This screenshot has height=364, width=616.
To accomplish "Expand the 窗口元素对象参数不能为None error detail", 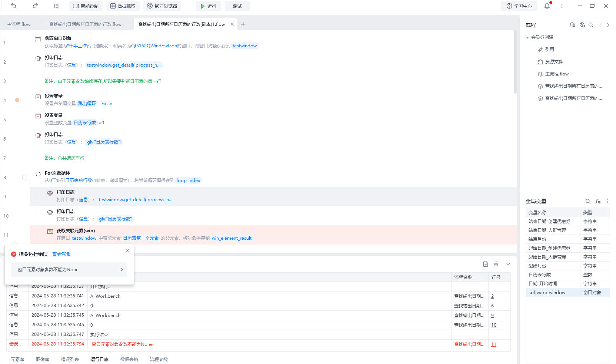I will (x=121, y=270).
